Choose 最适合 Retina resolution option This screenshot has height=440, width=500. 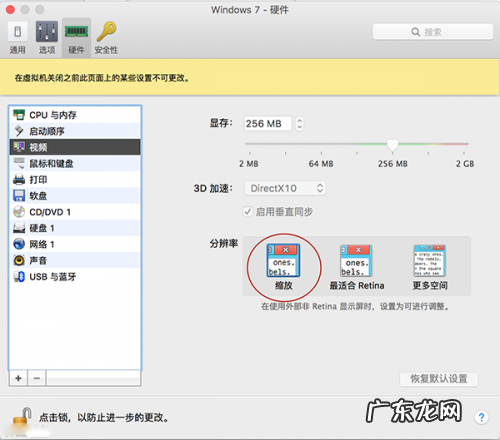(357, 267)
